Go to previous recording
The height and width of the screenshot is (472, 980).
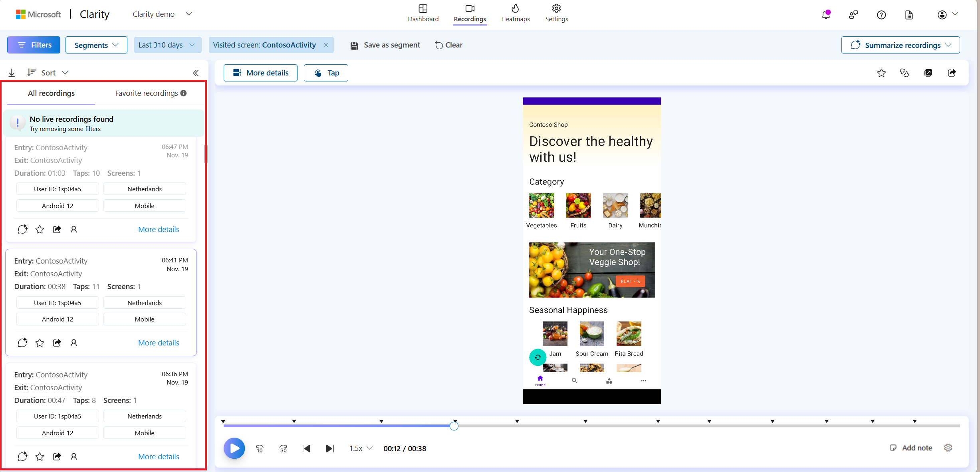point(307,448)
